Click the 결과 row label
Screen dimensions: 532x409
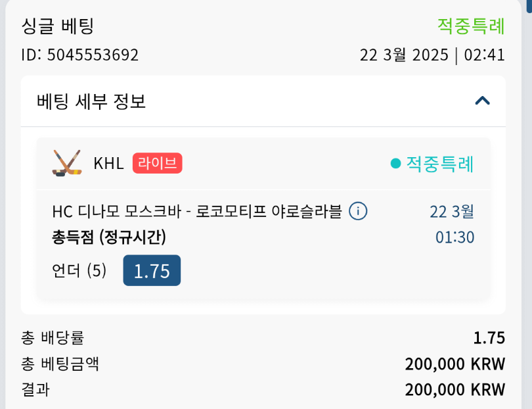pos(35,389)
